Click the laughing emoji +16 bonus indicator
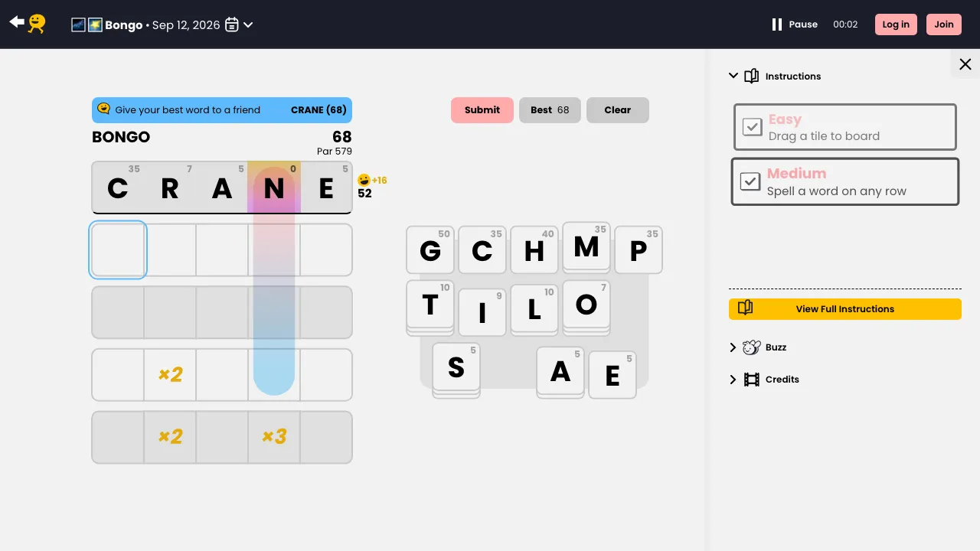The width and height of the screenshot is (980, 551). coord(372,181)
